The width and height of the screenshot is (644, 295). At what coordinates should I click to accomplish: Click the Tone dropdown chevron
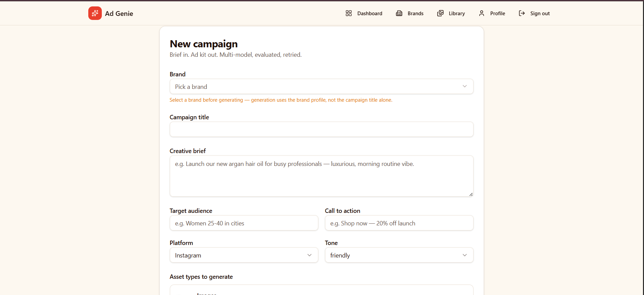coord(465,255)
